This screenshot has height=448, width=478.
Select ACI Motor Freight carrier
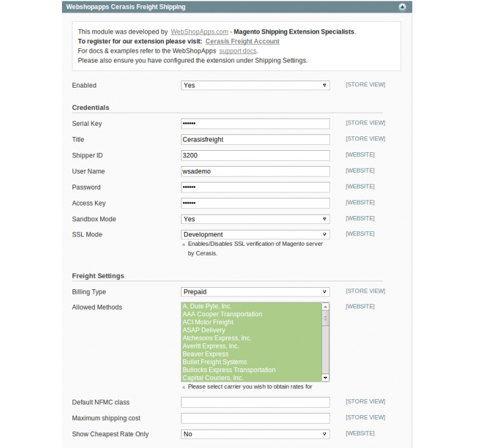coord(251,322)
